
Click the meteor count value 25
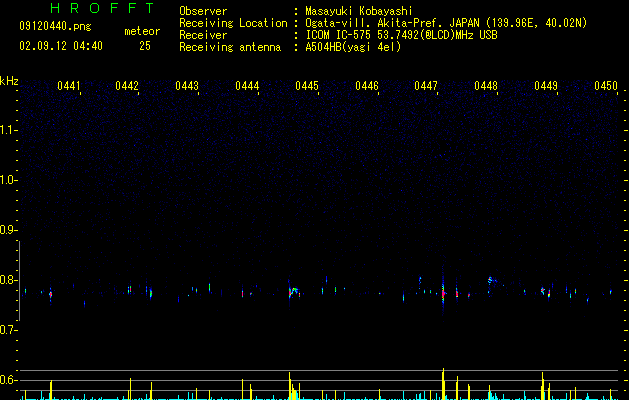[145, 46]
